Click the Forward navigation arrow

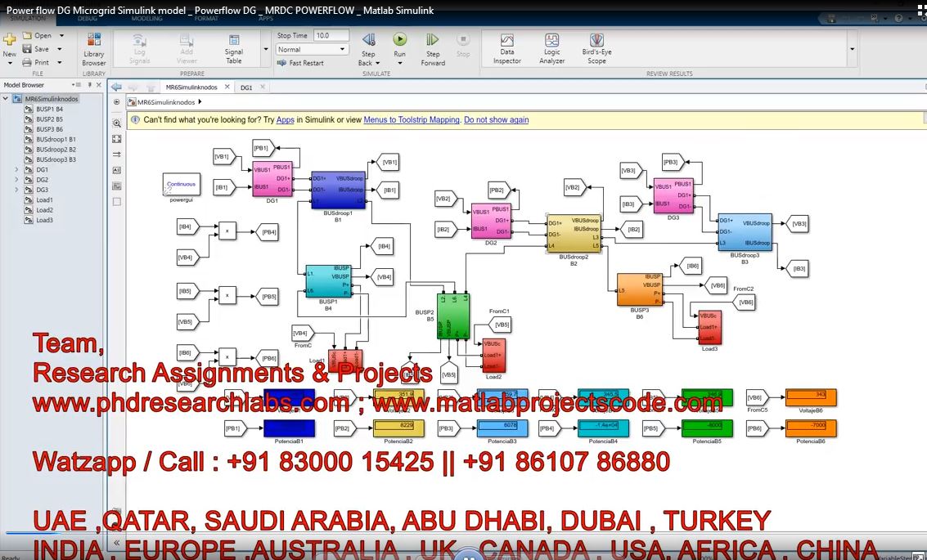(x=133, y=87)
